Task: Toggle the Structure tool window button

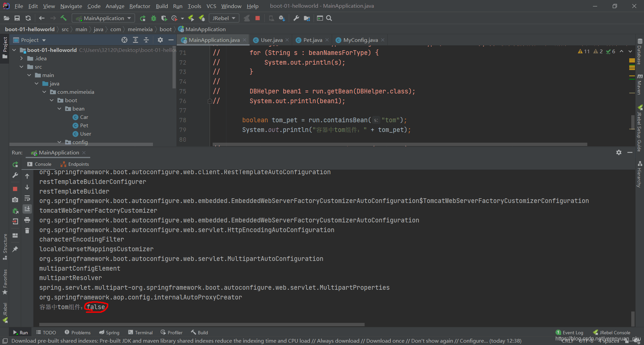Action: (x=5, y=247)
